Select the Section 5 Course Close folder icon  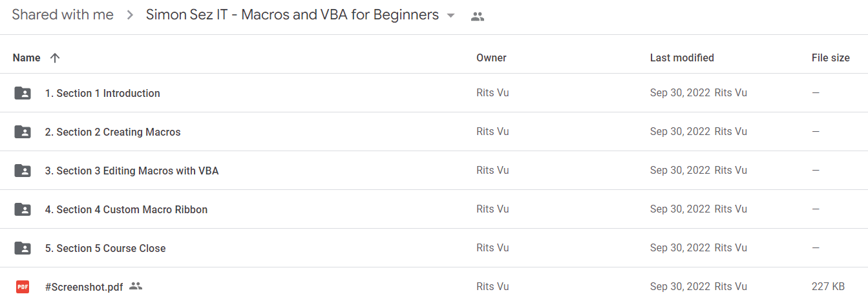click(23, 248)
